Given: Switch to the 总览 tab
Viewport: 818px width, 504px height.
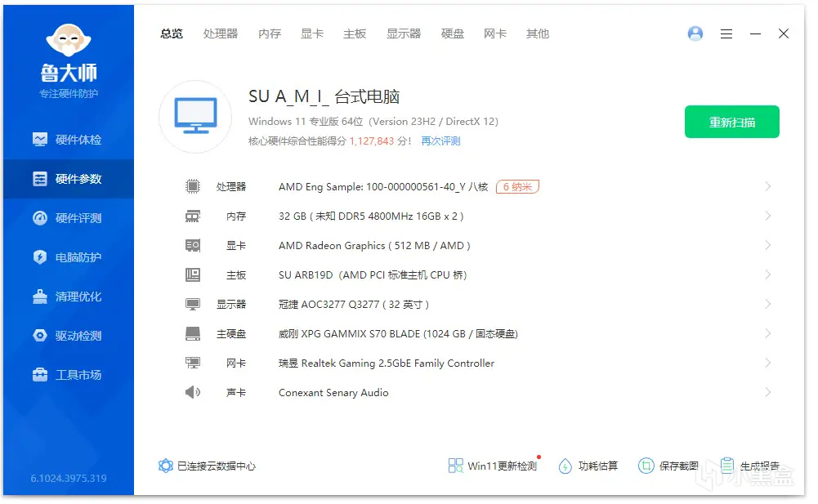Looking at the screenshot, I should [x=172, y=34].
